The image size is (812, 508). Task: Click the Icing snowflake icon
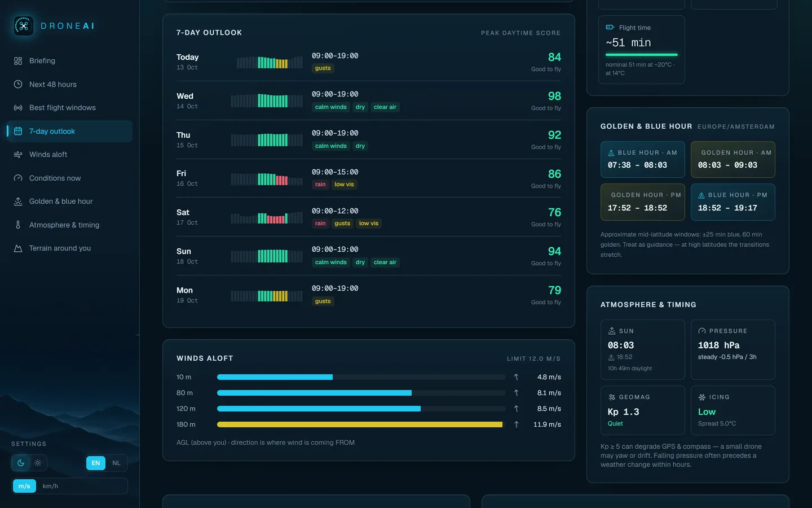pos(702,397)
